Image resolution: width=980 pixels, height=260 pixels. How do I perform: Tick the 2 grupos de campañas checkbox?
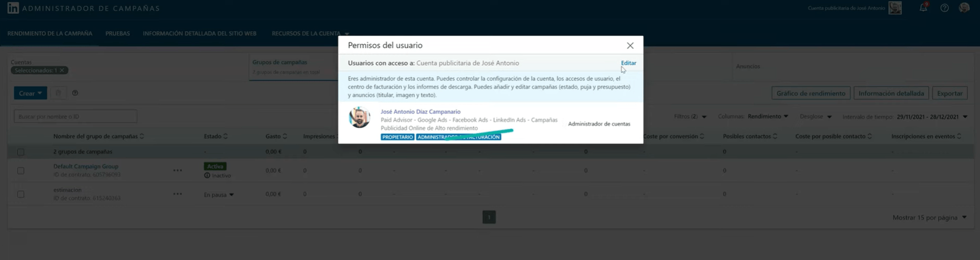[21, 152]
